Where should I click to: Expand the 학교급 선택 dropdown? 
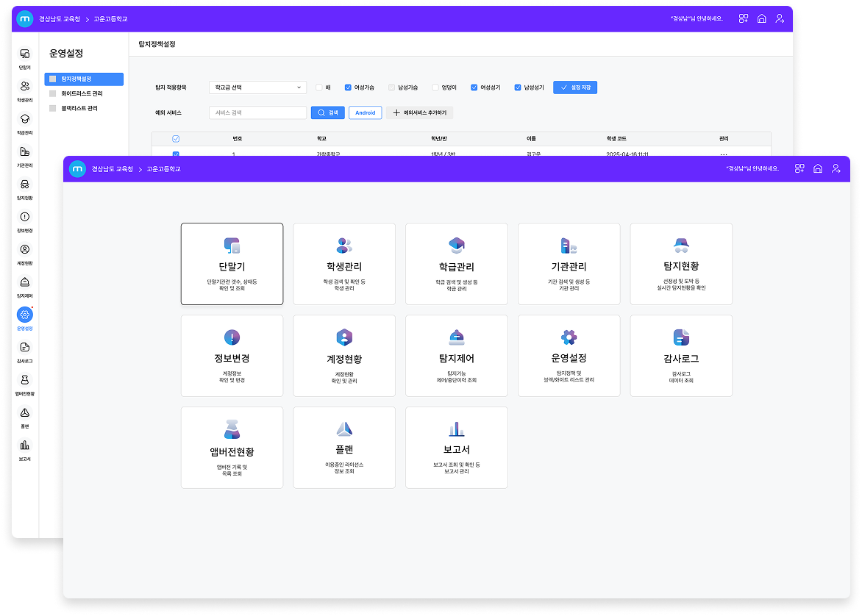click(x=257, y=87)
